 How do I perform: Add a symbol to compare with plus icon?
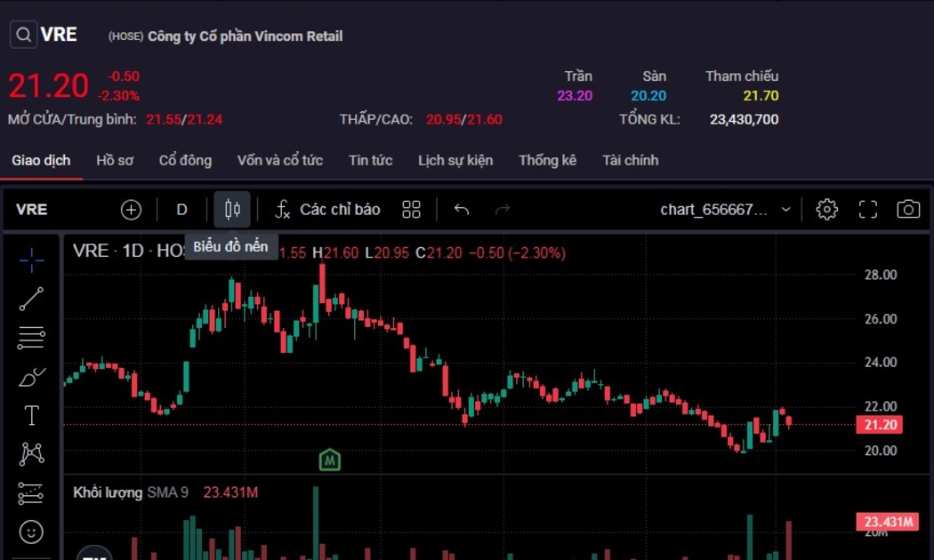click(131, 210)
